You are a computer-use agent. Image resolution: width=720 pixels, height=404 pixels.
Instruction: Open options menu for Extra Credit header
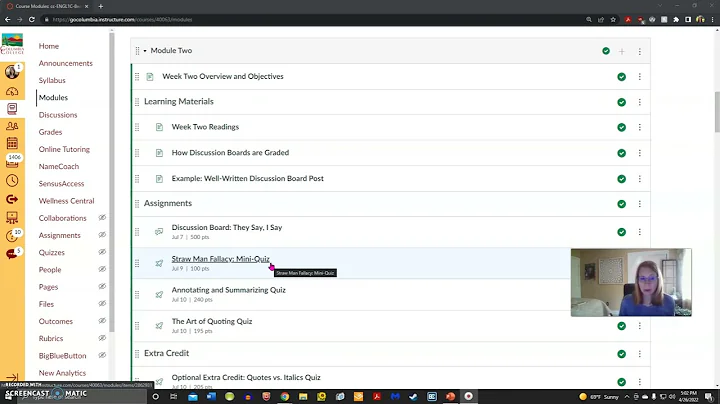[640, 354]
